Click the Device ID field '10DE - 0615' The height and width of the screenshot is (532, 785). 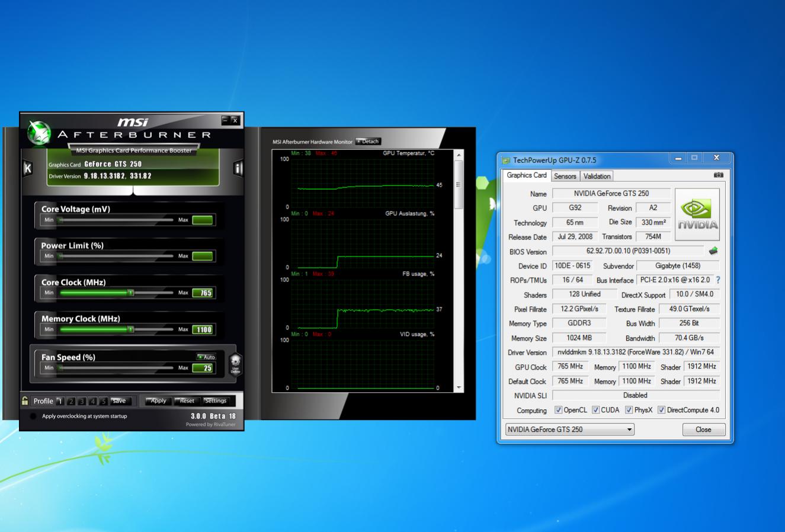click(572, 265)
